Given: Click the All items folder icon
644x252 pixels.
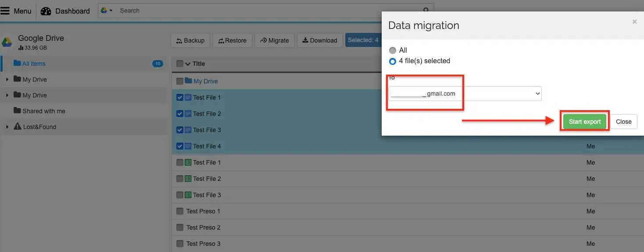Looking at the screenshot, I should click(17, 63).
